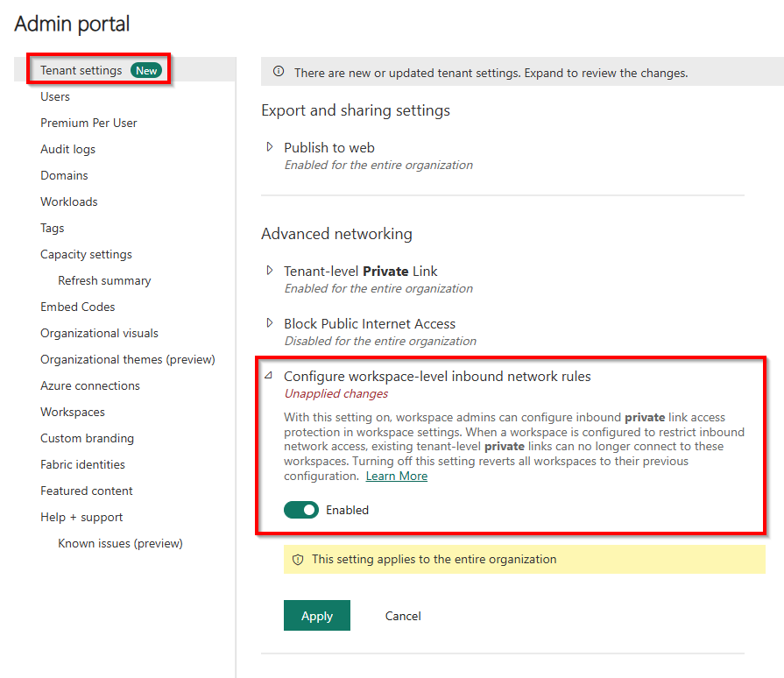Click Disabled for the entire organization status
Screen dimensions: 784x678
click(380, 342)
